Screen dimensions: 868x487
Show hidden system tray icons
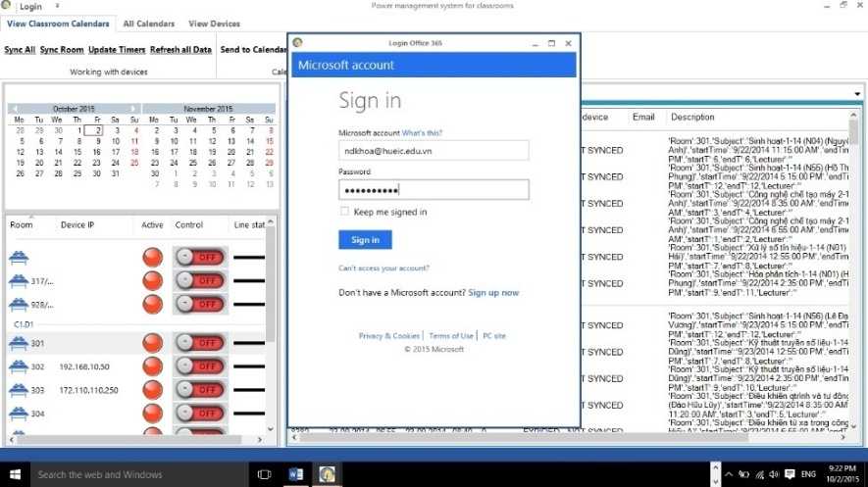click(x=729, y=474)
